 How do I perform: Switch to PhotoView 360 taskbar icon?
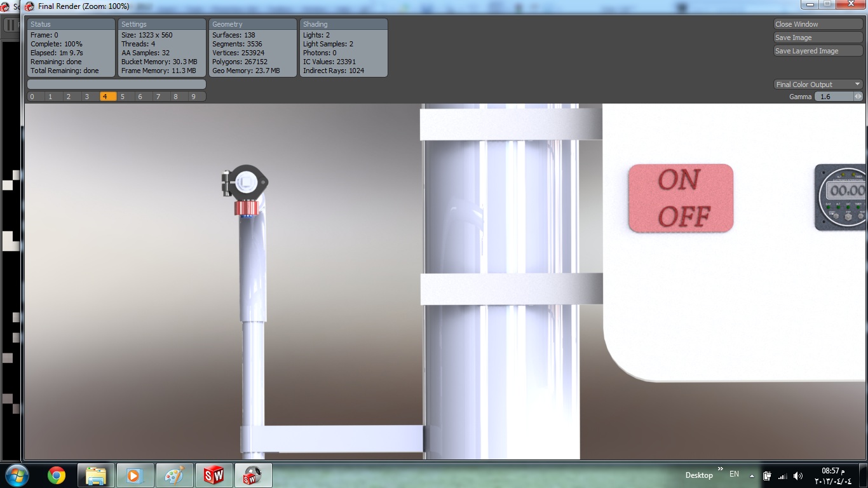253,475
